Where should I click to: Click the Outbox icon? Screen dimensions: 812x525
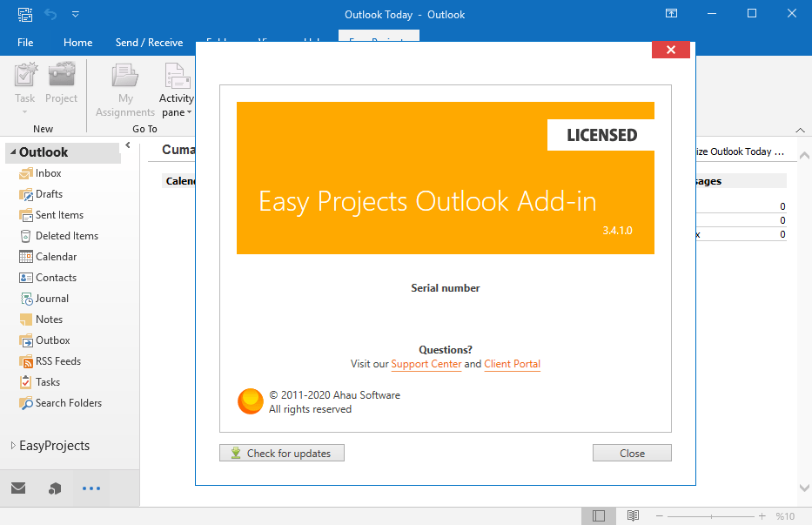[26, 340]
